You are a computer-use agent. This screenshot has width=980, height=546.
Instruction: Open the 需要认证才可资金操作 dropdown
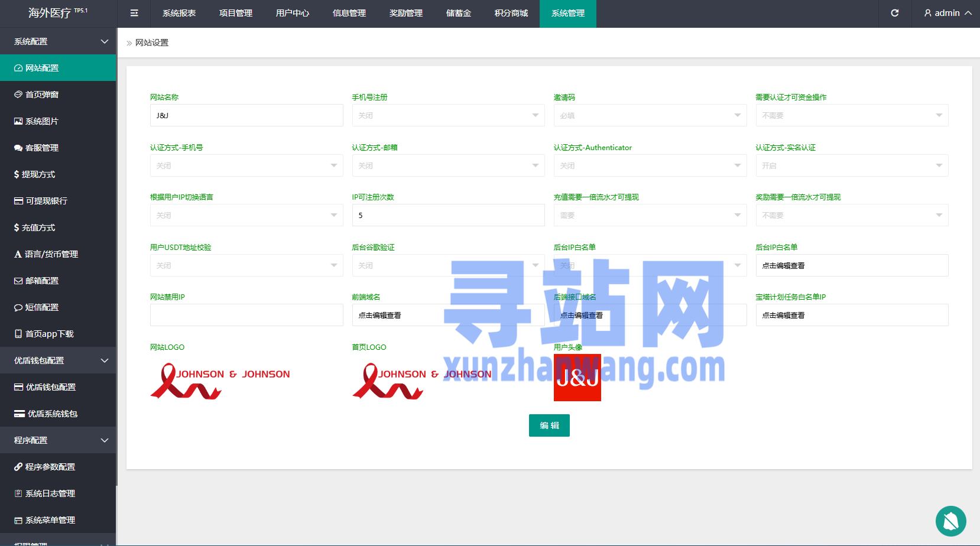coord(852,115)
